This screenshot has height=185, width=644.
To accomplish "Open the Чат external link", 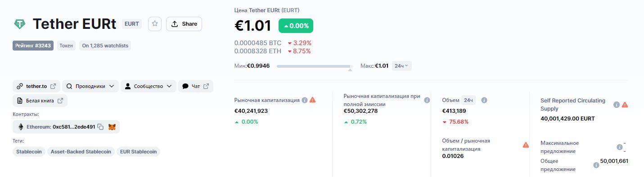I will coord(195,86).
